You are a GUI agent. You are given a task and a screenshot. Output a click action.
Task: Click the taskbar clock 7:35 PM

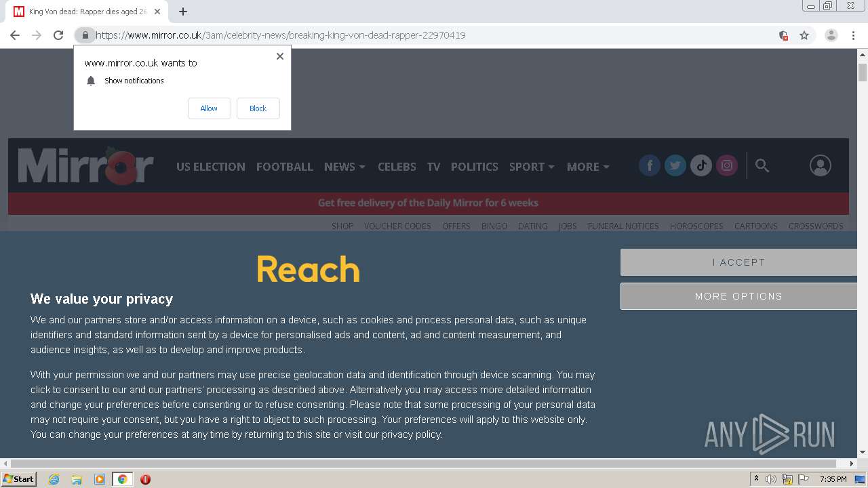click(x=833, y=479)
